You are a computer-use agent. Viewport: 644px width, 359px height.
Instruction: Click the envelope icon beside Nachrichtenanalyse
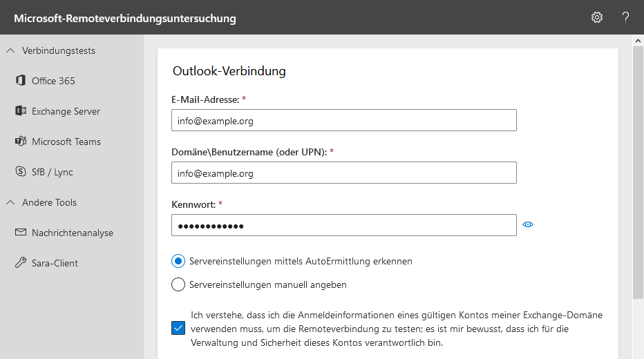[21, 232]
